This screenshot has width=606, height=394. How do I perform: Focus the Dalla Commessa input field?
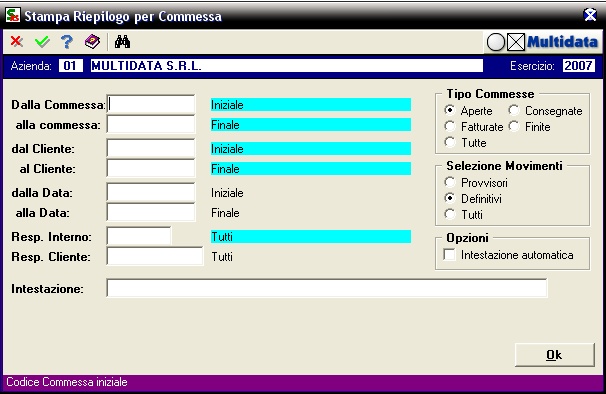pos(151,104)
